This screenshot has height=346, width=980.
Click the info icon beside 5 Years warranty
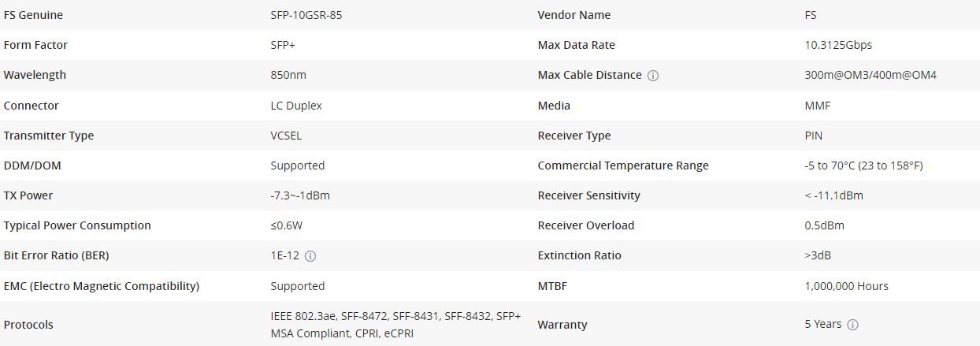pyautogui.click(x=852, y=325)
